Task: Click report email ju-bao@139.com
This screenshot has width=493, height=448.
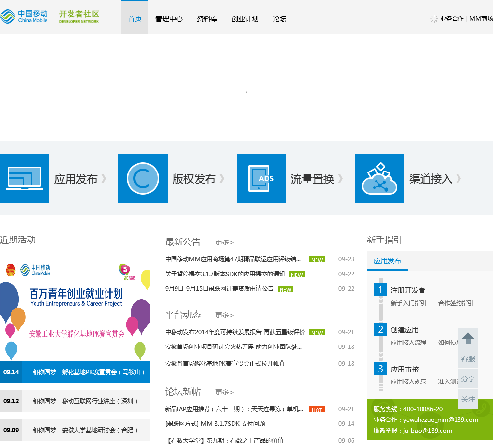Action: [427, 431]
